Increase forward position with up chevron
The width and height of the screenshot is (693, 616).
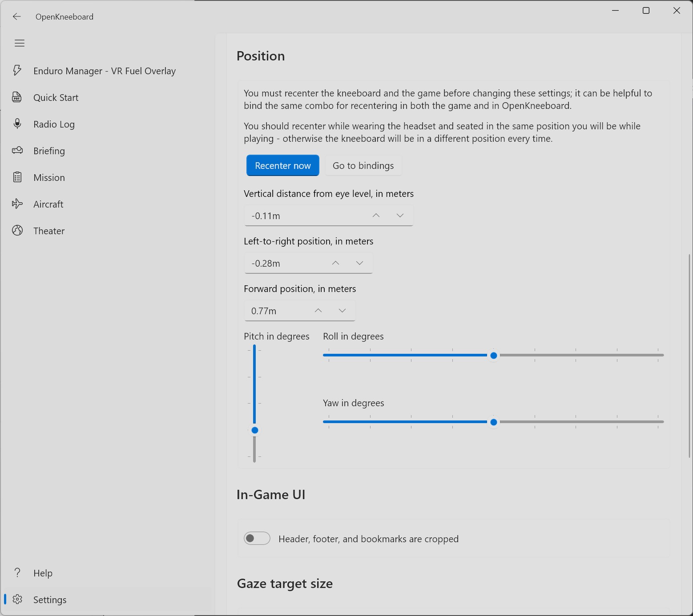coord(318,311)
